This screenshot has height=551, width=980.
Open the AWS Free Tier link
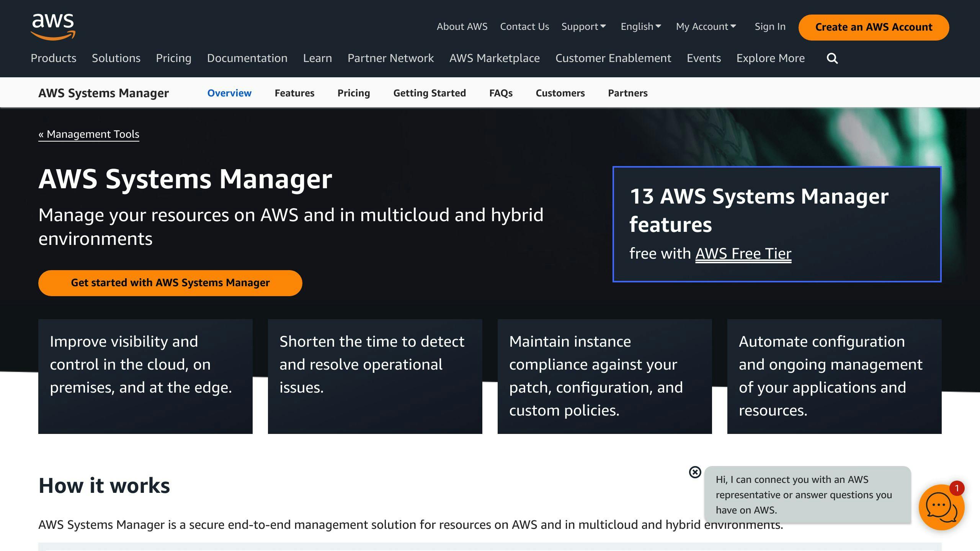tap(743, 253)
